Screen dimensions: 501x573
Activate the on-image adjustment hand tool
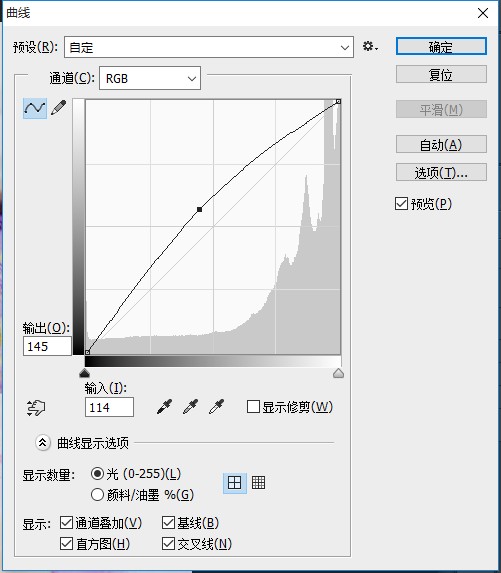tap(36, 407)
